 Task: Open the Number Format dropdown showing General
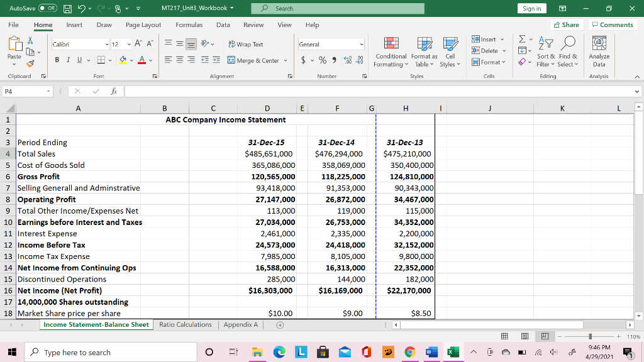pyautogui.click(x=330, y=44)
